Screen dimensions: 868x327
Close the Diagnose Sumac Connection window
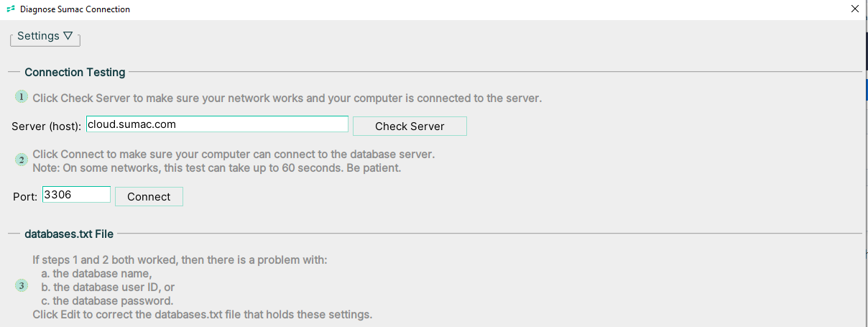point(854,9)
